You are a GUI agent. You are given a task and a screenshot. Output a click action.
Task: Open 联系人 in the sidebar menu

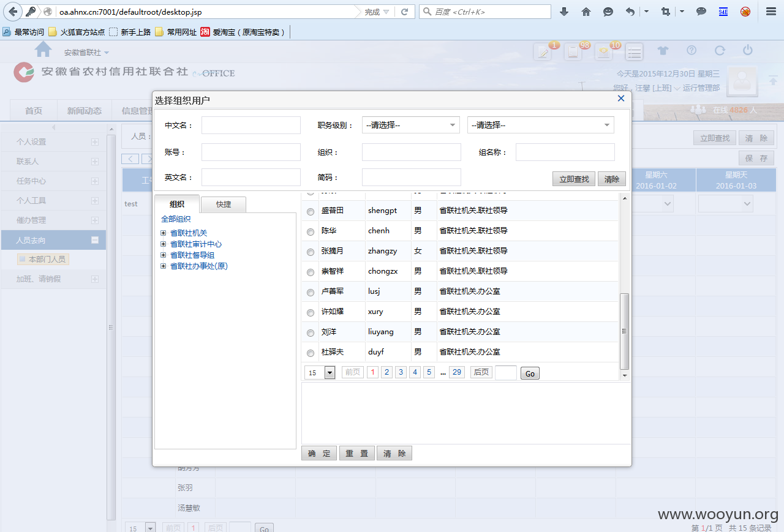(x=28, y=162)
